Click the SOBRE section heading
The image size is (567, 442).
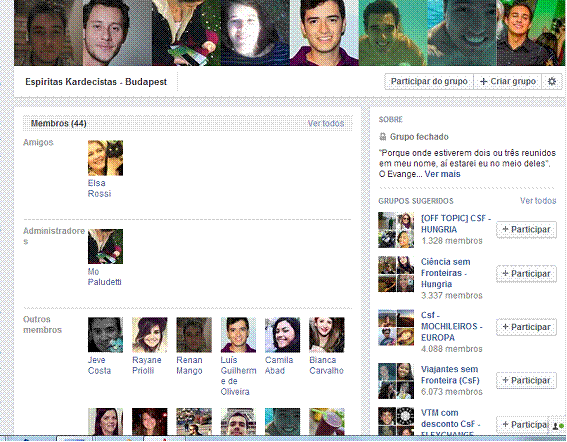click(391, 119)
